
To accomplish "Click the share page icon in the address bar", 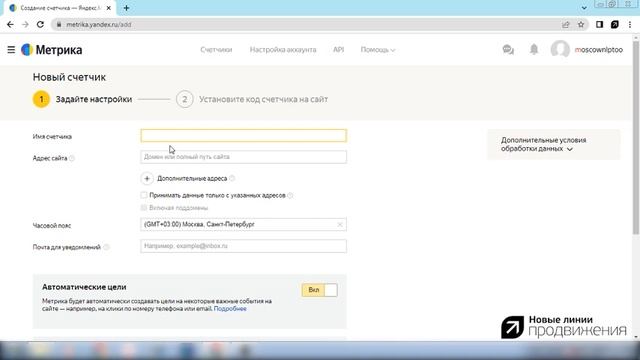I will pyautogui.click(x=566, y=24).
